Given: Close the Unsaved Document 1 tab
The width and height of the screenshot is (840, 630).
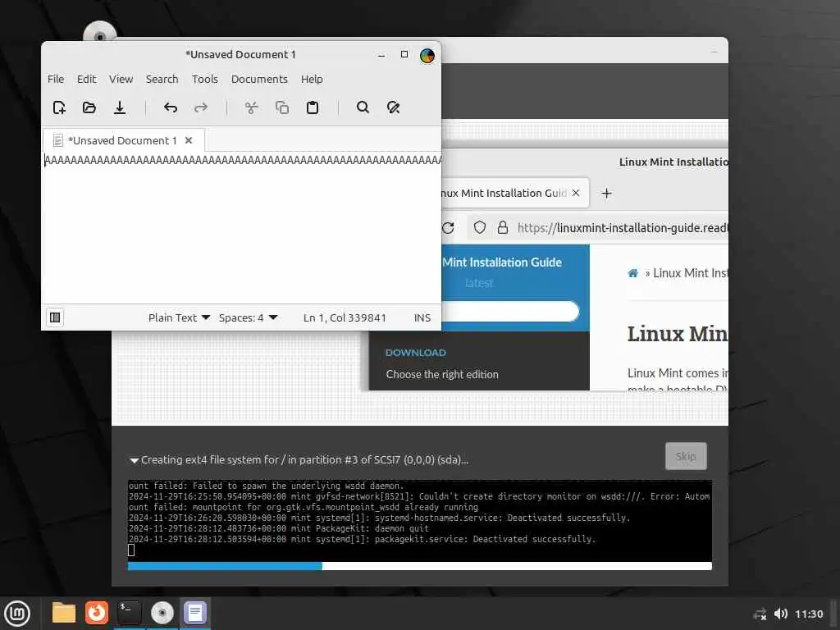Looking at the screenshot, I should coord(189,140).
